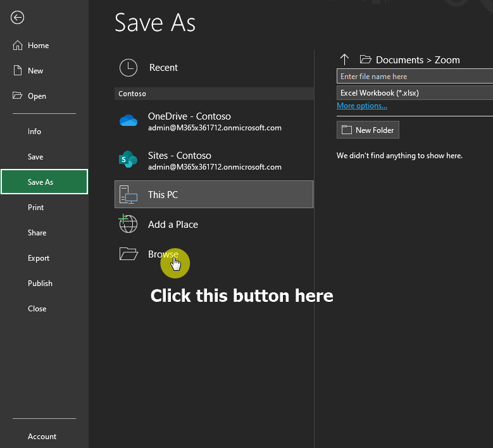Choose Sites - Contoso location
This screenshot has height=448, width=493.
coord(214,160)
